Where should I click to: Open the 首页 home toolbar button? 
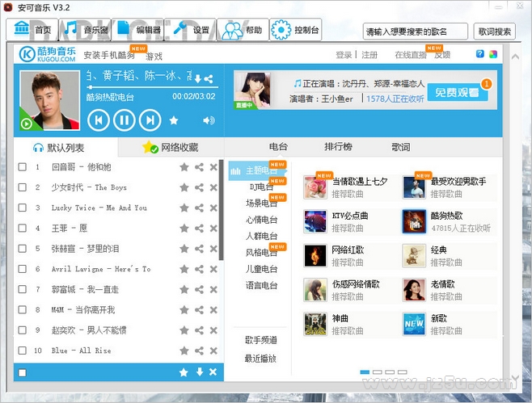coord(32,30)
